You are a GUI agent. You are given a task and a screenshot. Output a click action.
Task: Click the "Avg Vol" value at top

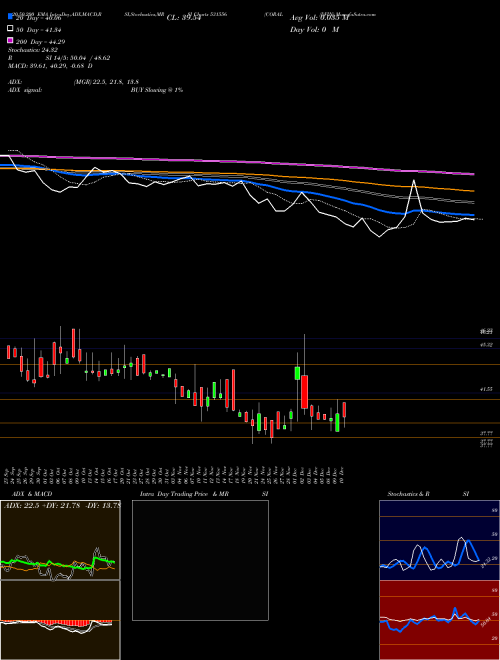click(x=319, y=18)
